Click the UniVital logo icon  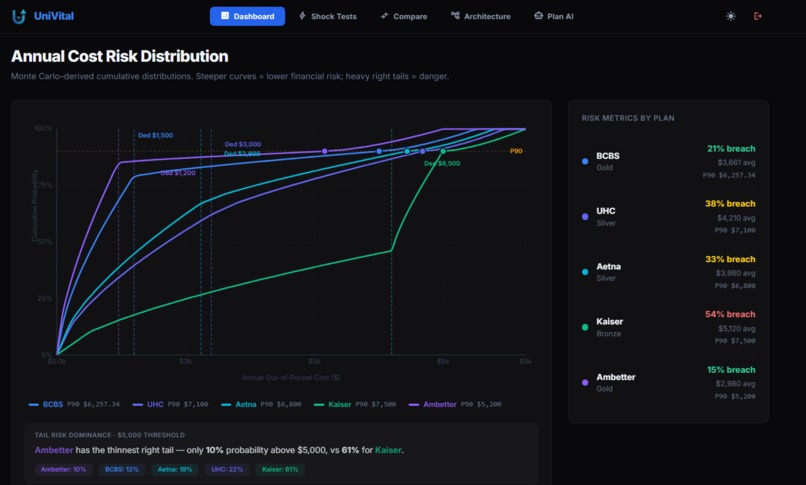(x=19, y=16)
